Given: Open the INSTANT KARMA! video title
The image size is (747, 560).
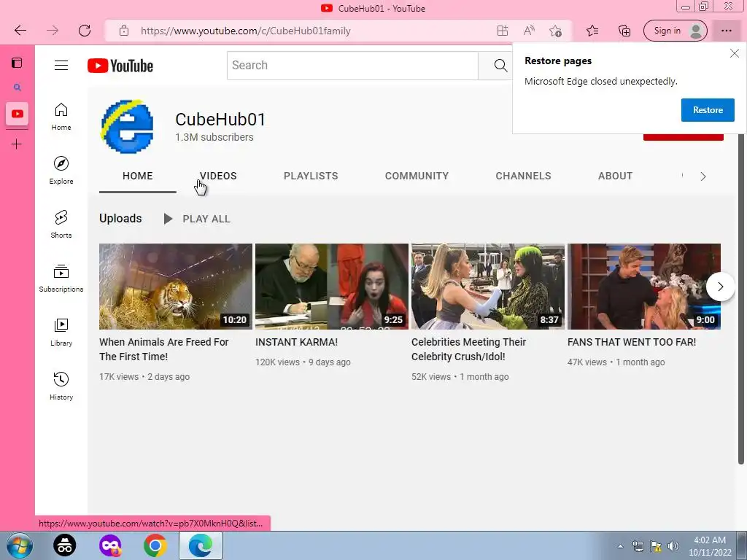Looking at the screenshot, I should point(296,342).
